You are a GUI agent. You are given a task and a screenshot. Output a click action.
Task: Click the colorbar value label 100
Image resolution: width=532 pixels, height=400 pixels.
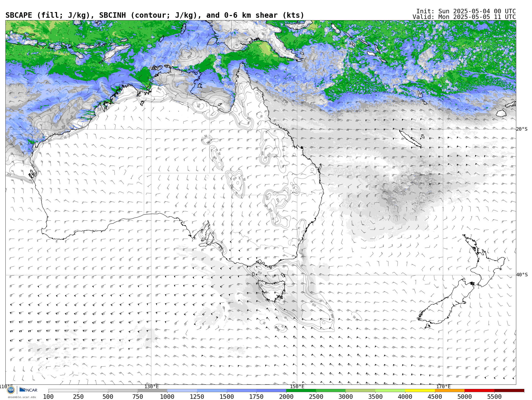(48, 397)
